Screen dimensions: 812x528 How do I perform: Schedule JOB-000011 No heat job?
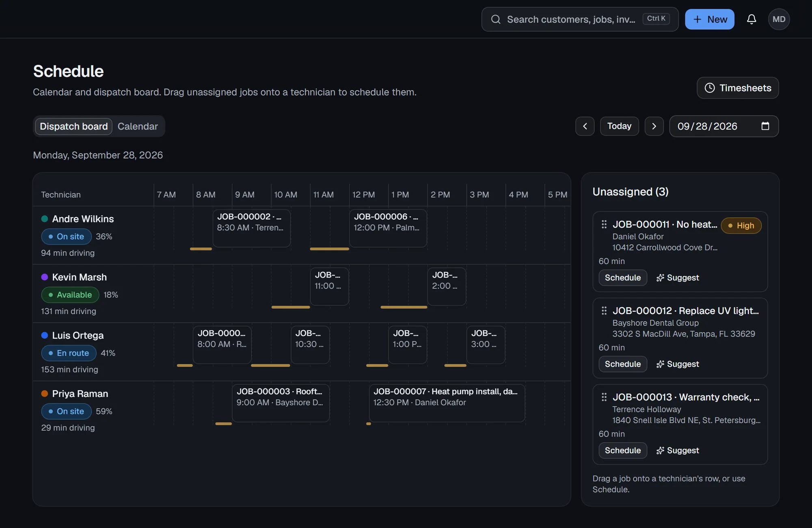point(623,278)
